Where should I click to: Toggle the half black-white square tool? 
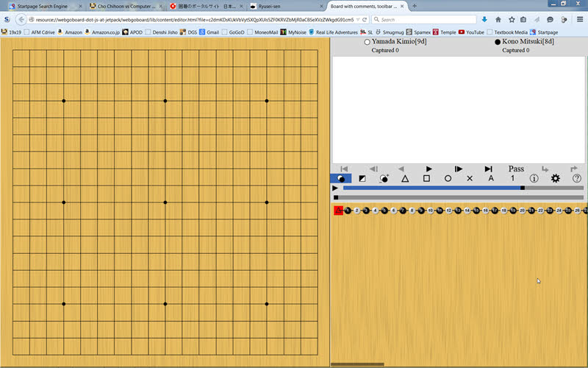click(362, 178)
